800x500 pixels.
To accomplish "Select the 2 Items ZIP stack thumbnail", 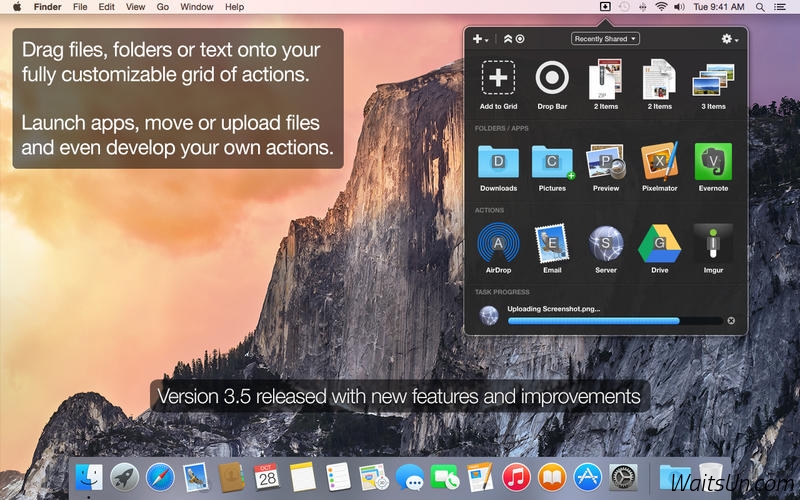I will pyautogui.click(x=606, y=79).
